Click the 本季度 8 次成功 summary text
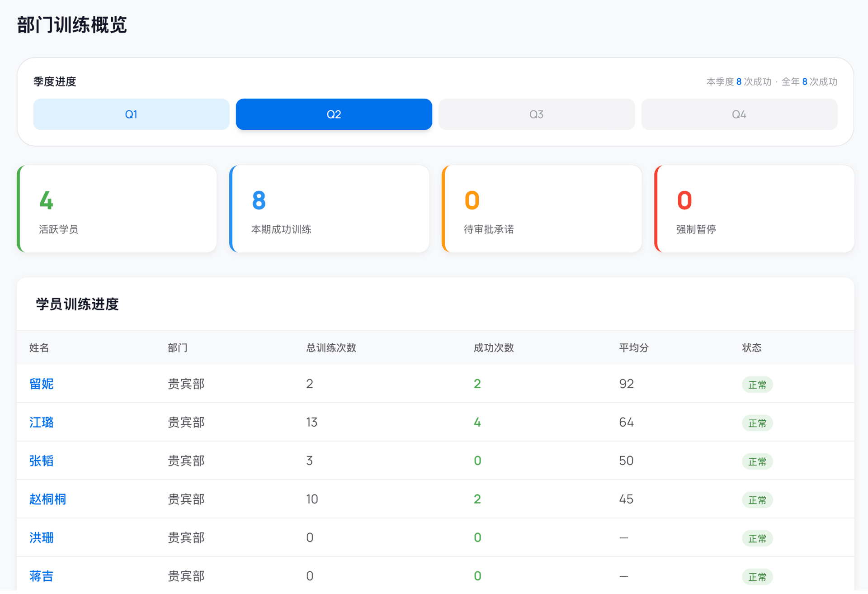Screen dimensions: 868x594 (x=739, y=82)
